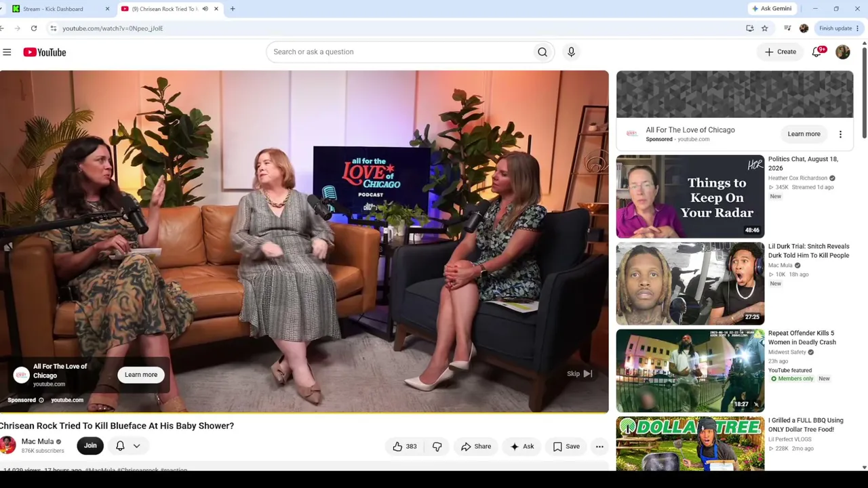Open Mac Mula channel name link
Screen dimensions: 868x488
click(37, 441)
